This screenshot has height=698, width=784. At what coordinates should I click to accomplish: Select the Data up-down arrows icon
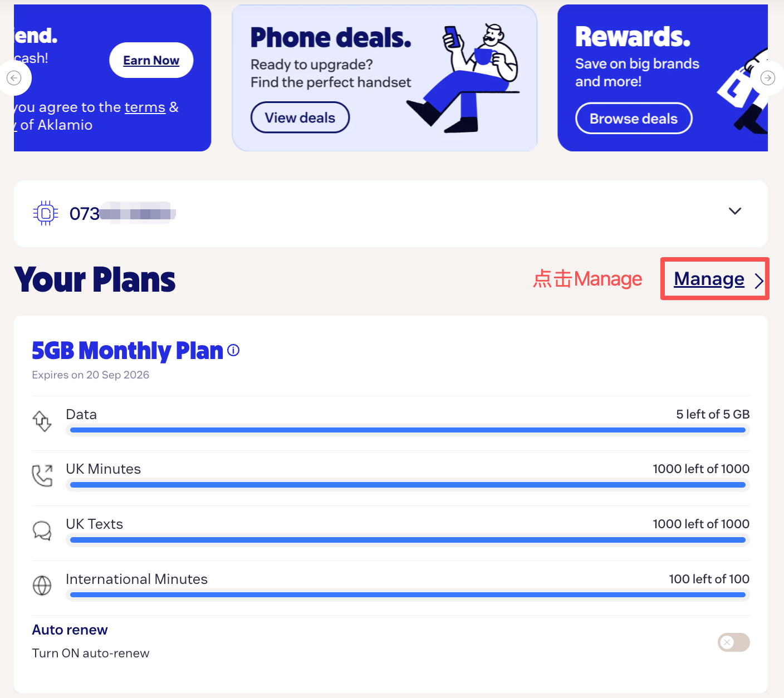(42, 421)
